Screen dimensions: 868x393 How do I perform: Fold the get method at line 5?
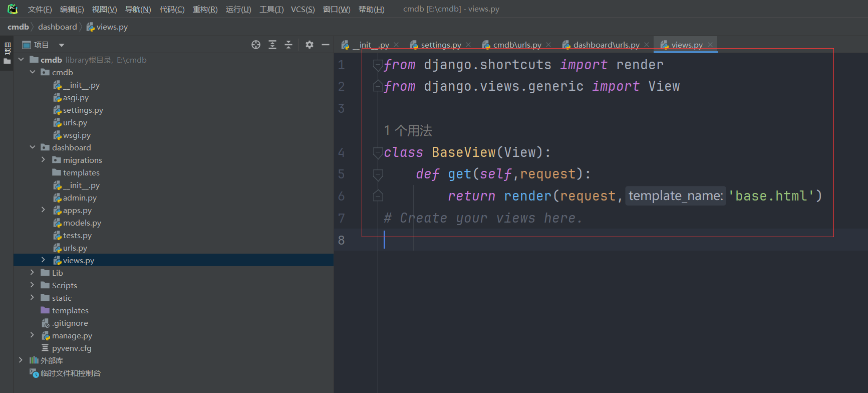(x=378, y=174)
